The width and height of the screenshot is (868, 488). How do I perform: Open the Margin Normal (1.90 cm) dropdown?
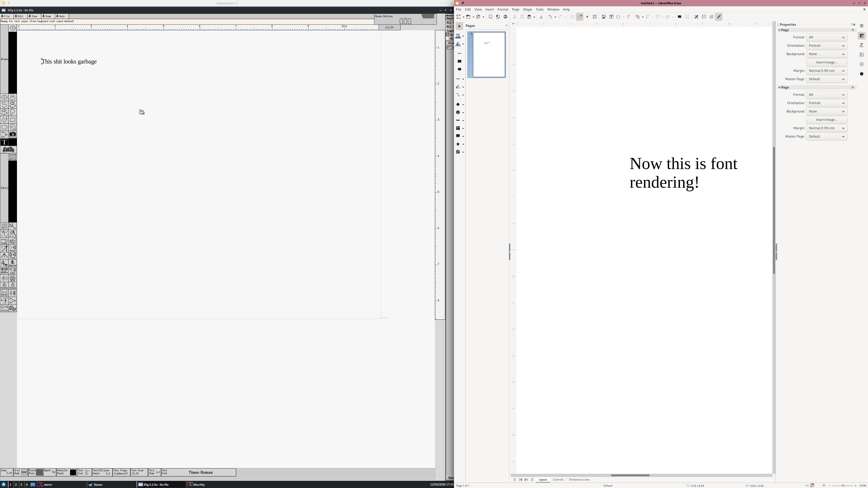pyautogui.click(x=826, y=71)
